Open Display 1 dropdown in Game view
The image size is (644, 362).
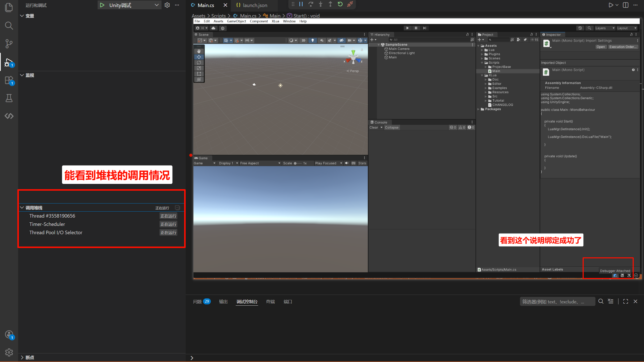point(228,163)
